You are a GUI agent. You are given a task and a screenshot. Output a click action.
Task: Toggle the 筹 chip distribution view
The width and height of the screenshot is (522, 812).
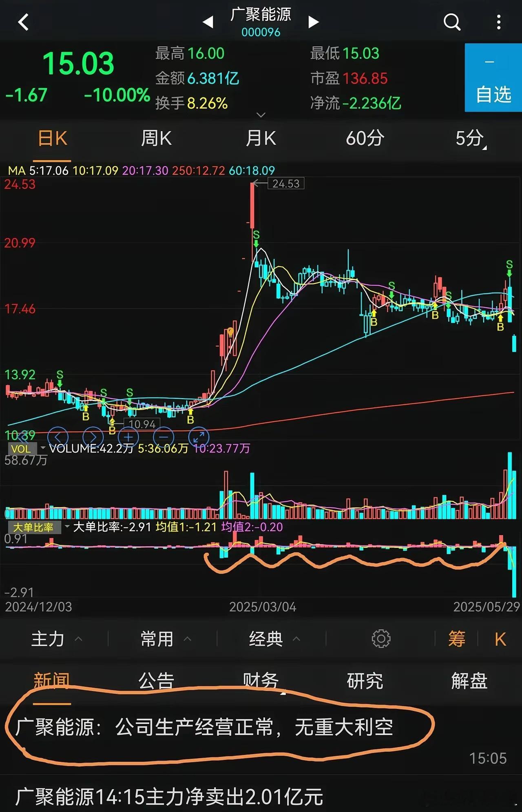coord(457,639)
